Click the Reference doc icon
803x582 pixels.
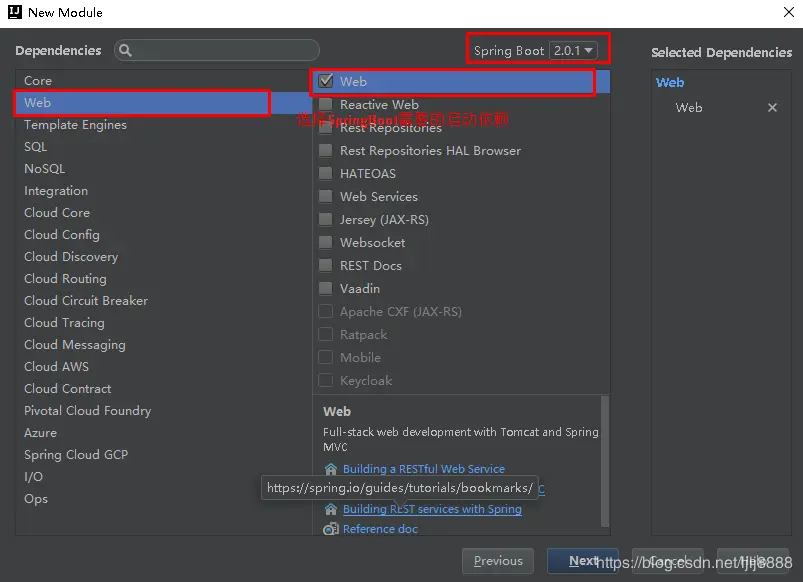click(x=331, y=529)
